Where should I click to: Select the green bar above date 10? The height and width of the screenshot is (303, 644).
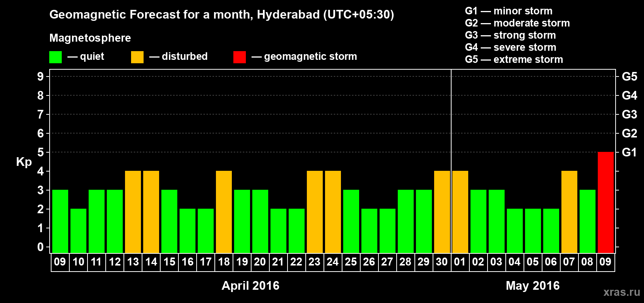[78, 231]
